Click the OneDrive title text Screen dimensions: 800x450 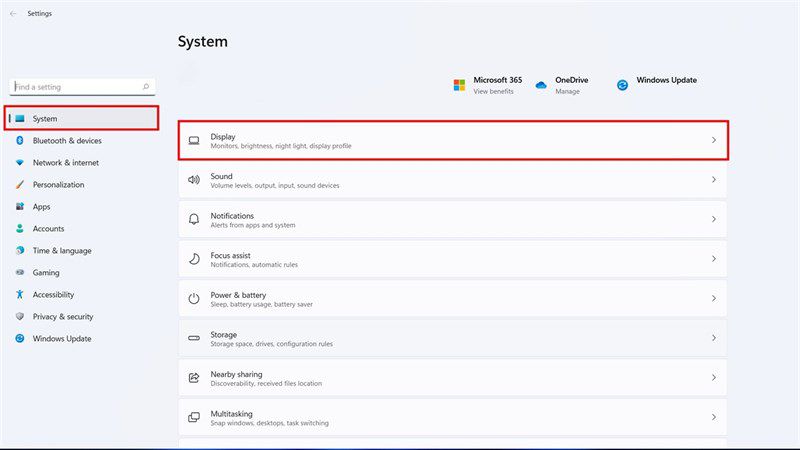[571, 80]
